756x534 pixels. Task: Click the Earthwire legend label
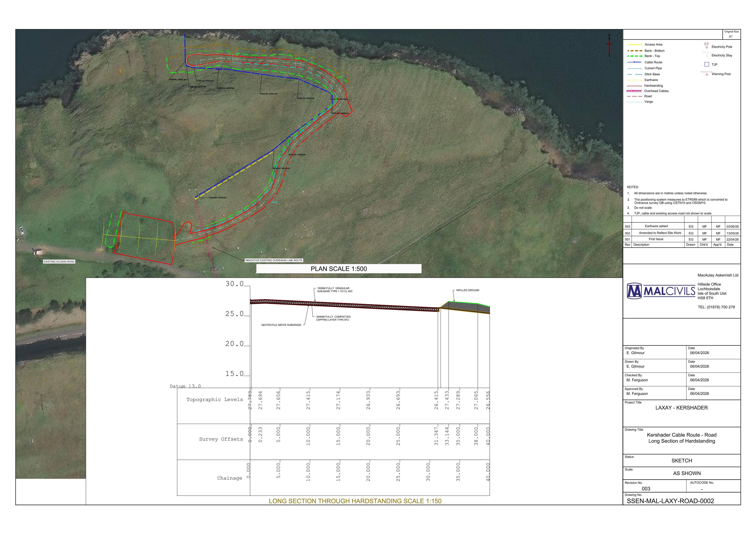(651, 80)
